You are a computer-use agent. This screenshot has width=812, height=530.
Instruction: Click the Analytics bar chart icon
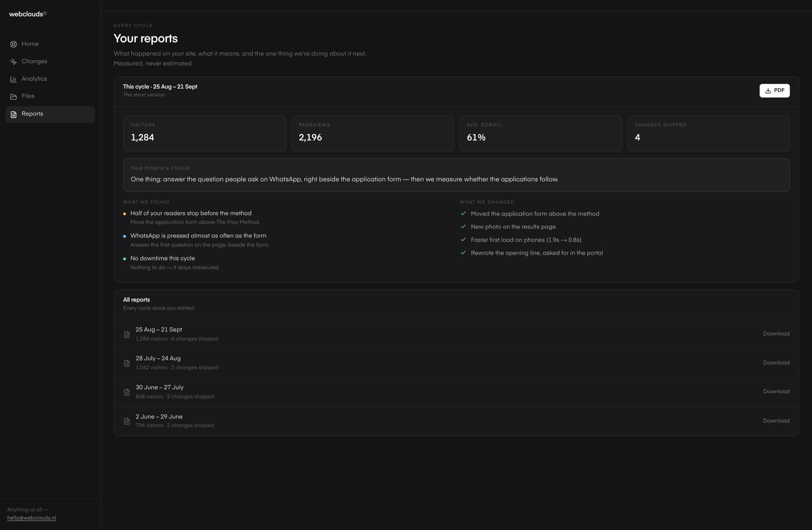14,79
